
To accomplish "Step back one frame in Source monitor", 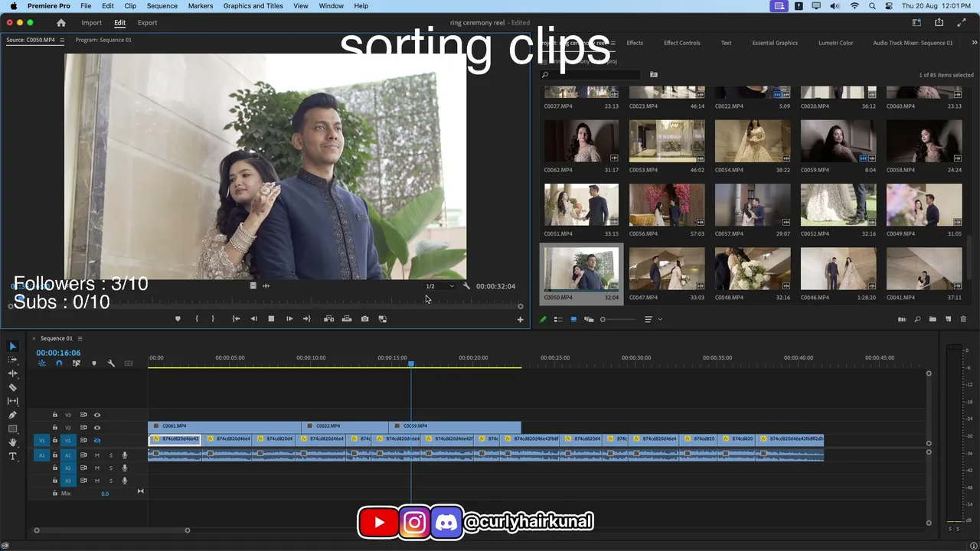I will [253, 319].
